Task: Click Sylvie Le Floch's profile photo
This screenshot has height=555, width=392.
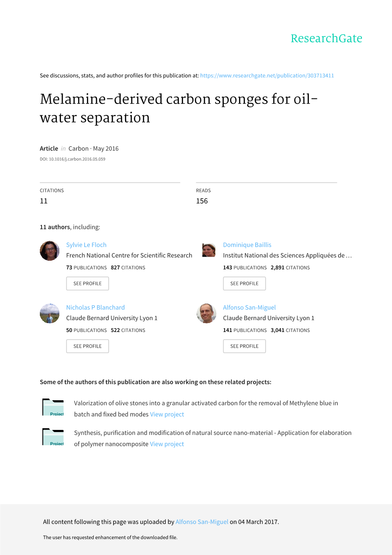Action: click(x=50, y=251)
